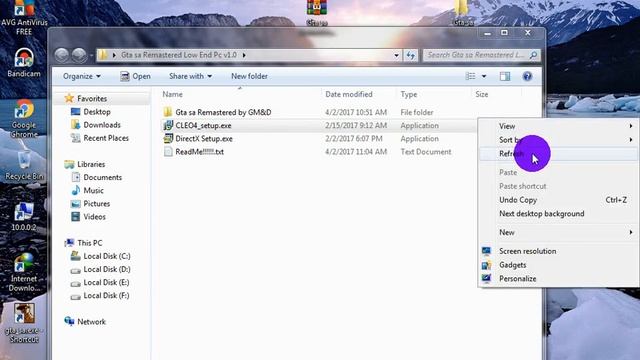Viewport: 640px width, 360px height.
Task: Sort files by the Type column header
Action: [x=409, y=94]
